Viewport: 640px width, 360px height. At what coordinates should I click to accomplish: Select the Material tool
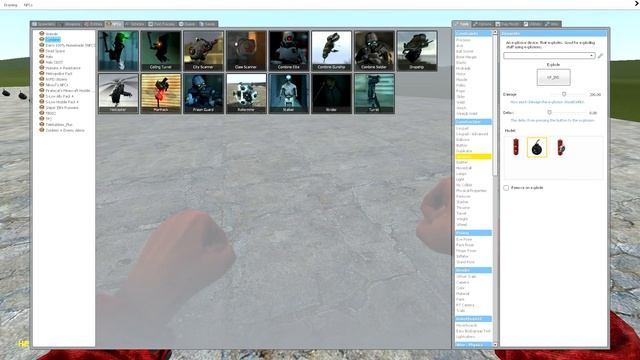point(462,293)
